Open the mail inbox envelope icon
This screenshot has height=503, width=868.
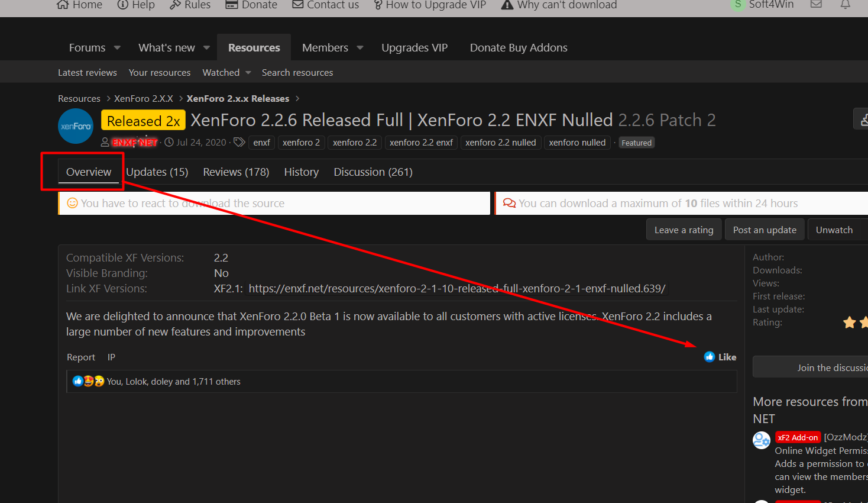click(816, 4)
